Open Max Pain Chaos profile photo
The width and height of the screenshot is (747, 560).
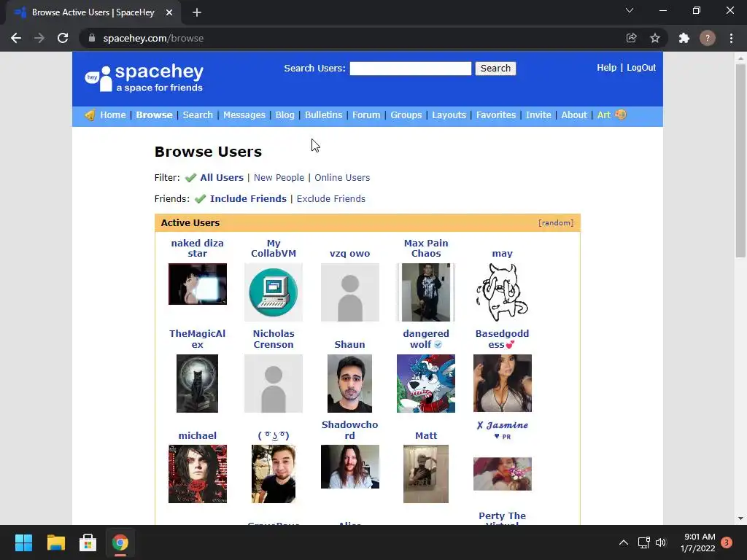426,292
